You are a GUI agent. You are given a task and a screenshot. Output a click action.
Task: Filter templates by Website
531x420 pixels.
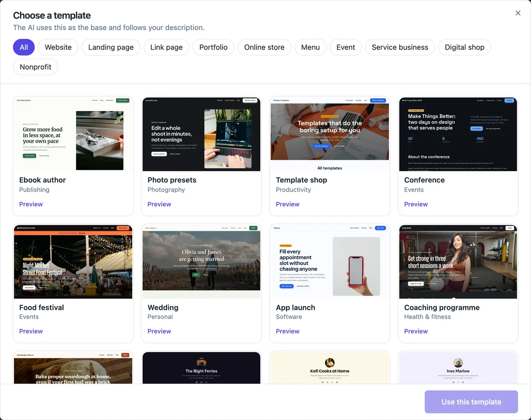coord(58,47)
